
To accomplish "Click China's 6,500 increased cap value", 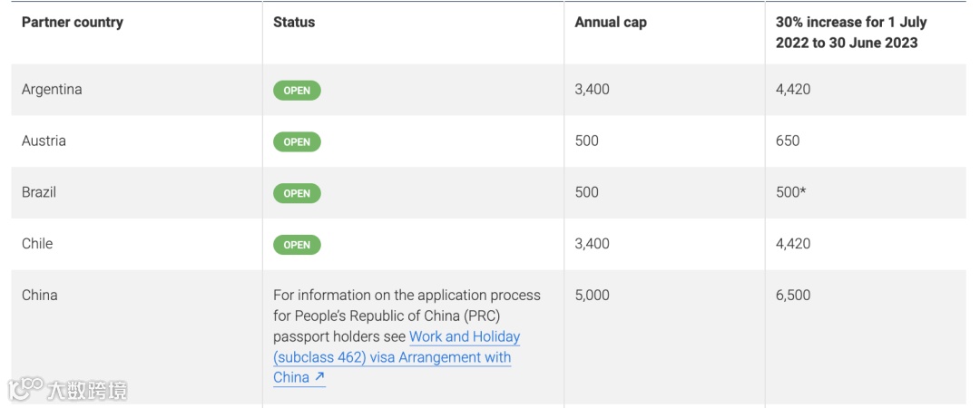I will 793,296.
